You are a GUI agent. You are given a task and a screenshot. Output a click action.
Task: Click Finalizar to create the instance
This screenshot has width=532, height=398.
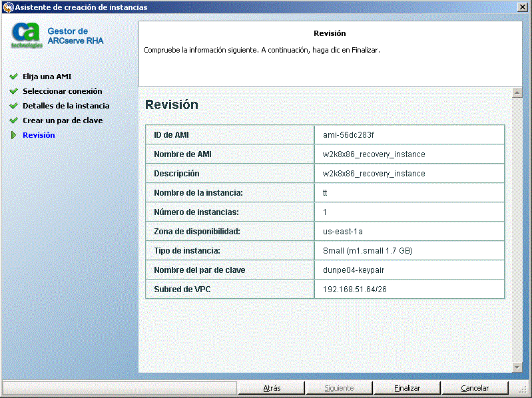(x=407, y=388)
